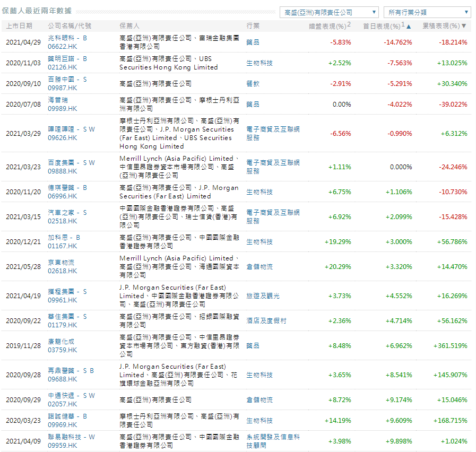The width and height of the screenshot is (476, 452).
Task: Open 攜程集團 - S stock link
Action: pos(67,291)
